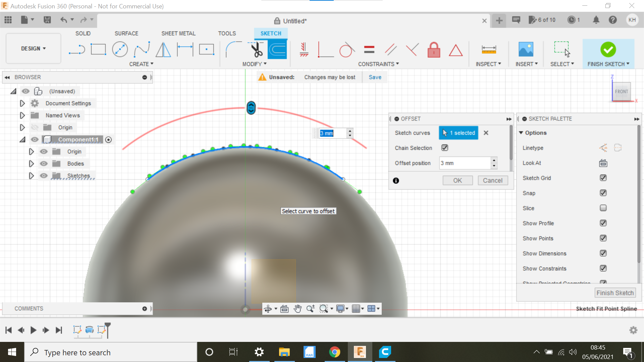Toggle Slice option in Sketch Palette
Screen dimensions: 644x362
603,208
